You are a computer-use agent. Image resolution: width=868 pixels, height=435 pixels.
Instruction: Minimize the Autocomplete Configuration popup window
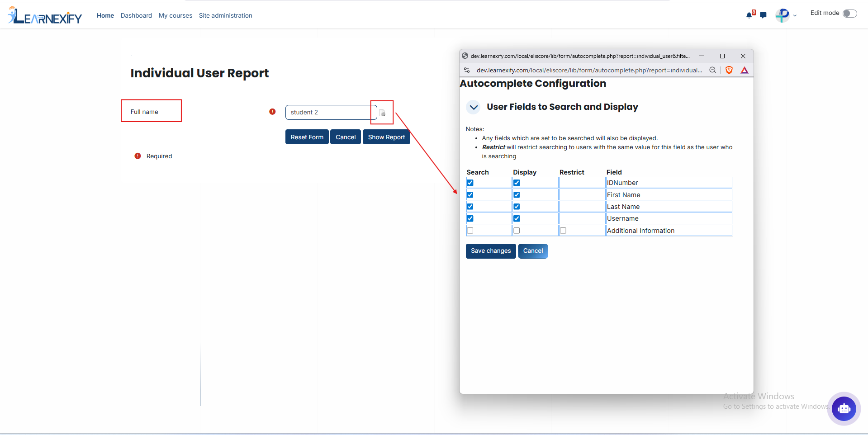[x=702, y=56]
